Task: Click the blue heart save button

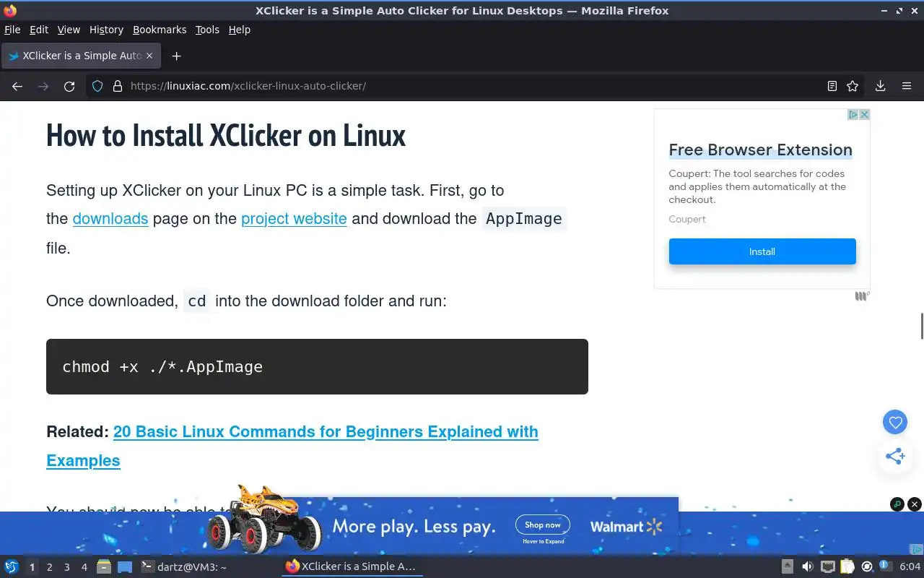Action: [x=895, y=423]
